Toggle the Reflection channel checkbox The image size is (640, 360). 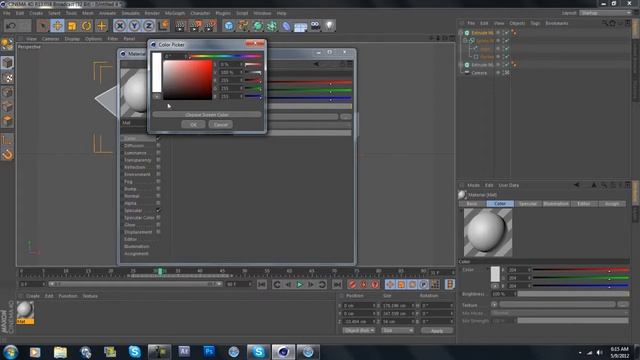tap(158, 167)
